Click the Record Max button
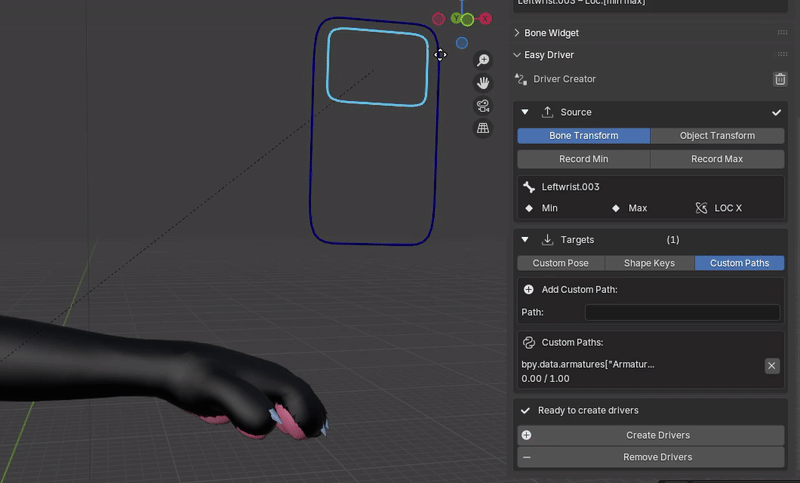Viewport: 800px width, 483px height. coord(717,159)
